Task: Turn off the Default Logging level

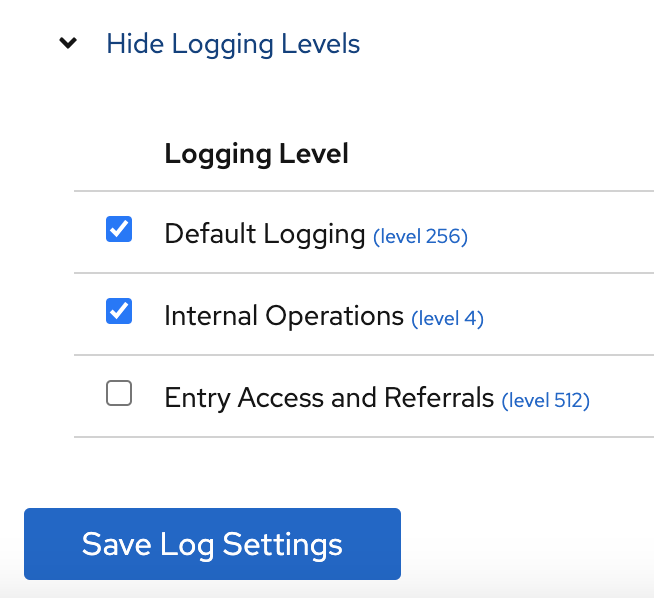Action: coord(119,231)
